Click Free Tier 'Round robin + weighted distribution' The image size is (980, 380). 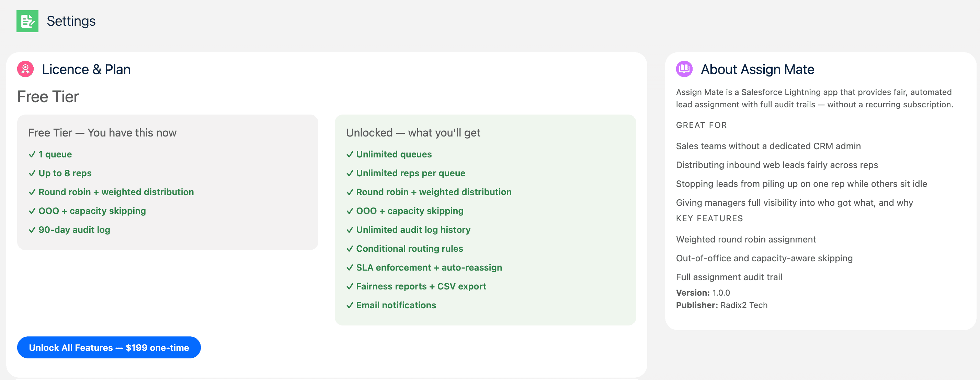coord(111,192)
